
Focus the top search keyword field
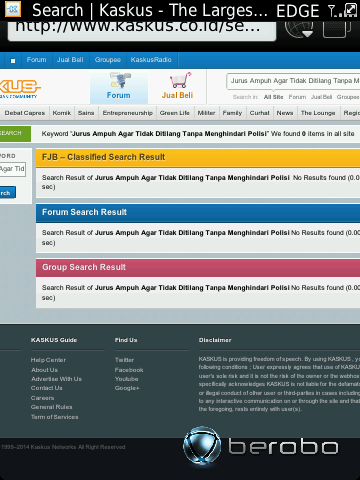pyautogui.click(x=293, y=81)
